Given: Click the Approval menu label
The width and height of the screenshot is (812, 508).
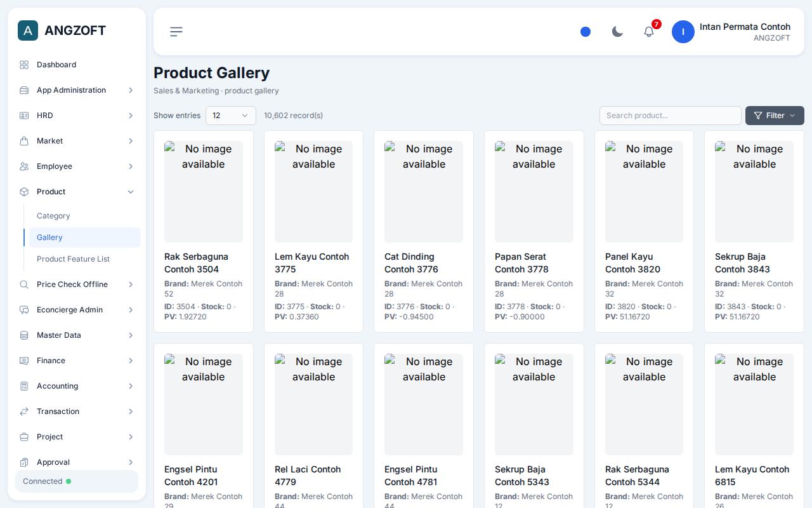Looking at the screenshot, I should pos(53,462).
